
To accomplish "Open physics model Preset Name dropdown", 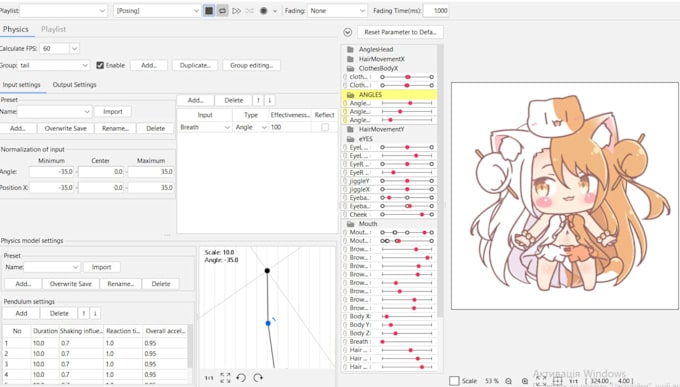I will tap(52, 267).
